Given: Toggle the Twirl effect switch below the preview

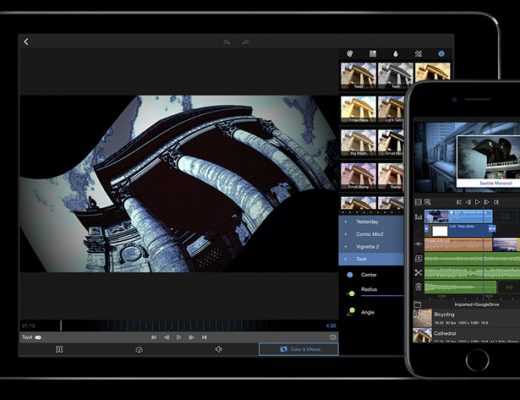Looking at the screenshot, I should pos(38,337).
